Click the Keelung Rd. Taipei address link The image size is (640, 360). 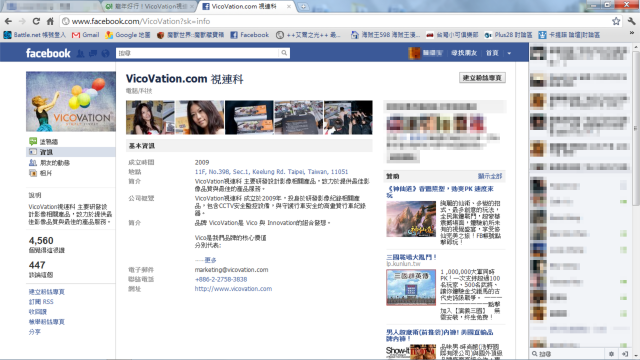tap(271, 172)
